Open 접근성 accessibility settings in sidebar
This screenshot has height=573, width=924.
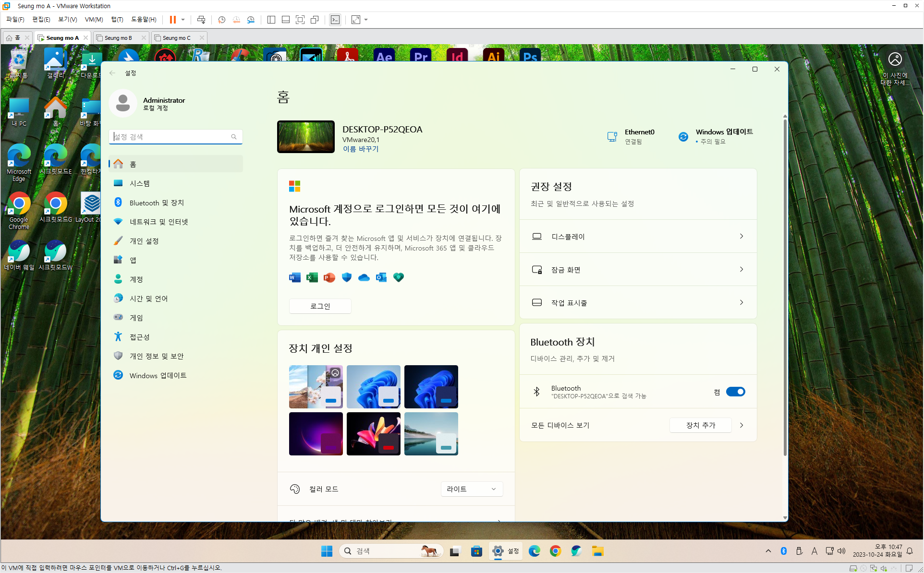(x=139, y=337)
